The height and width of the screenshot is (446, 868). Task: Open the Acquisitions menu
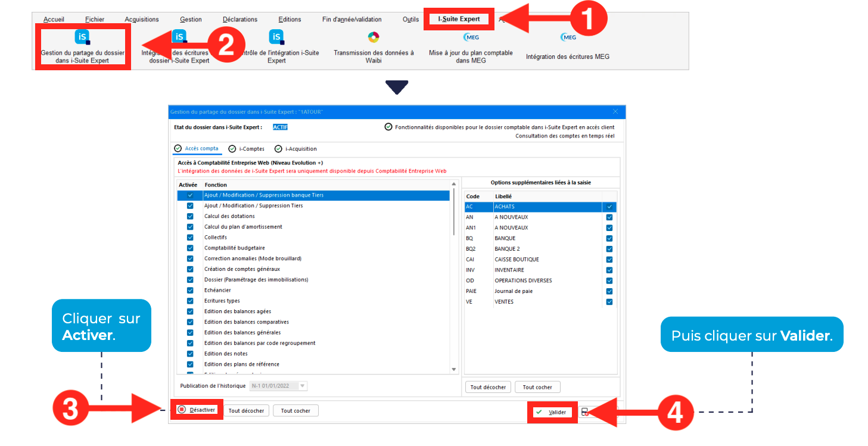pos(142,20)
